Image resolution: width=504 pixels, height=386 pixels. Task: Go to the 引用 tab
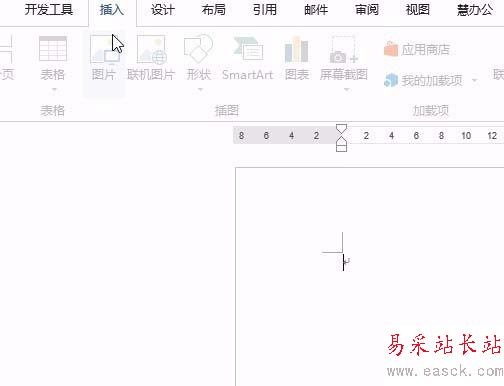(265, 10)
